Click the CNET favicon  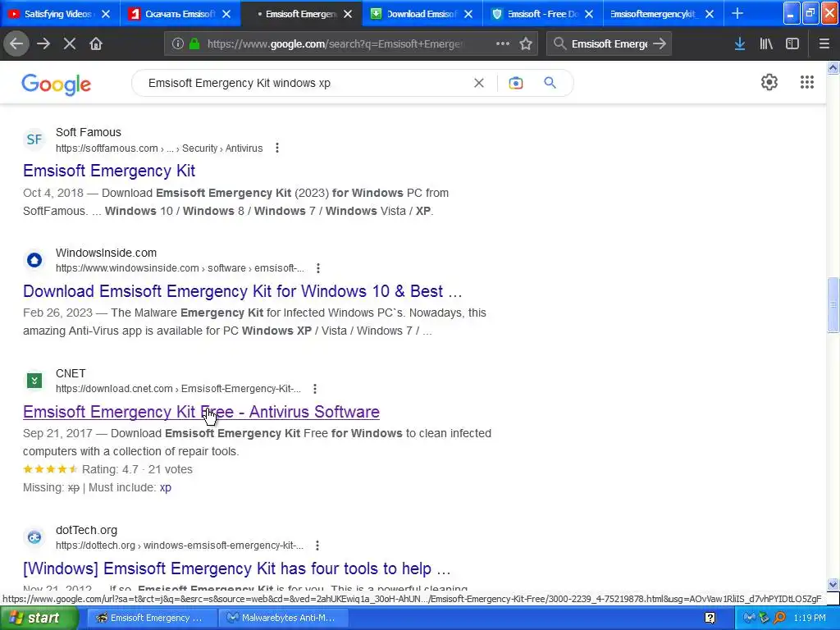[34, 381]
